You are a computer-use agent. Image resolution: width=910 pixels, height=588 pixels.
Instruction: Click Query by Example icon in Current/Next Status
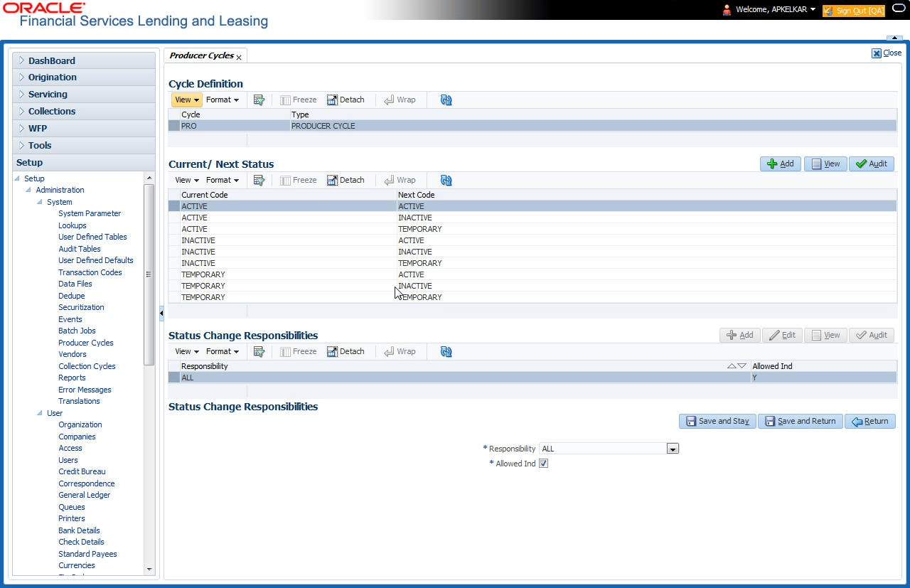coord(259,181)
